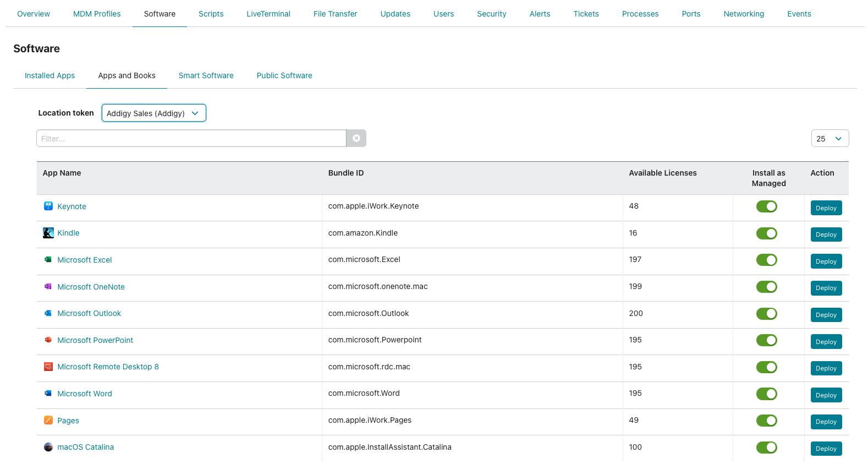Image resolution: width=868 pixels, height=469 pixels.
Task: Go to the LiveTerminal tab
Action: [x=268, y=14]
